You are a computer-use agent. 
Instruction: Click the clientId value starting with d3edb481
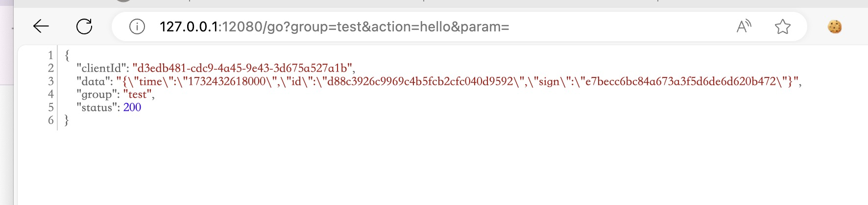[x=242, y=68]
